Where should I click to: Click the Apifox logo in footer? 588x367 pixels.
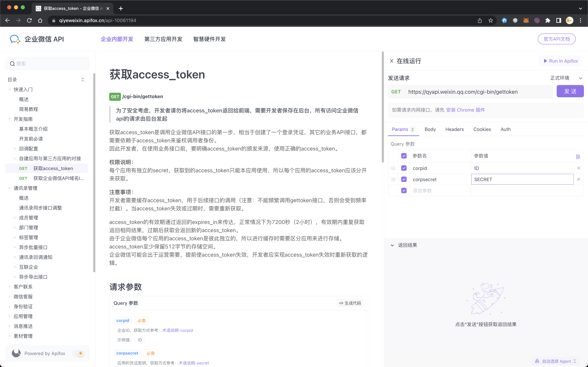tap(16, 353)
